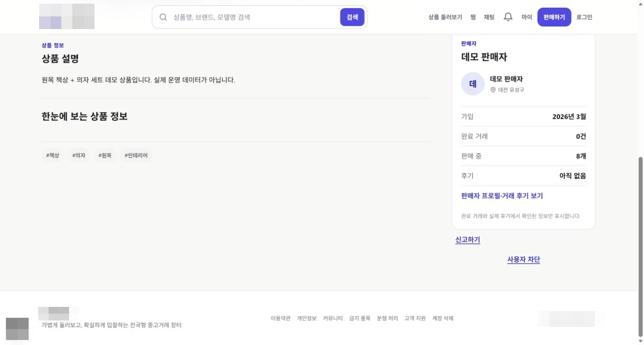Open 금지 품목 footer link
The height and width of the screenshot is (345, 644).
click(360, 318)
